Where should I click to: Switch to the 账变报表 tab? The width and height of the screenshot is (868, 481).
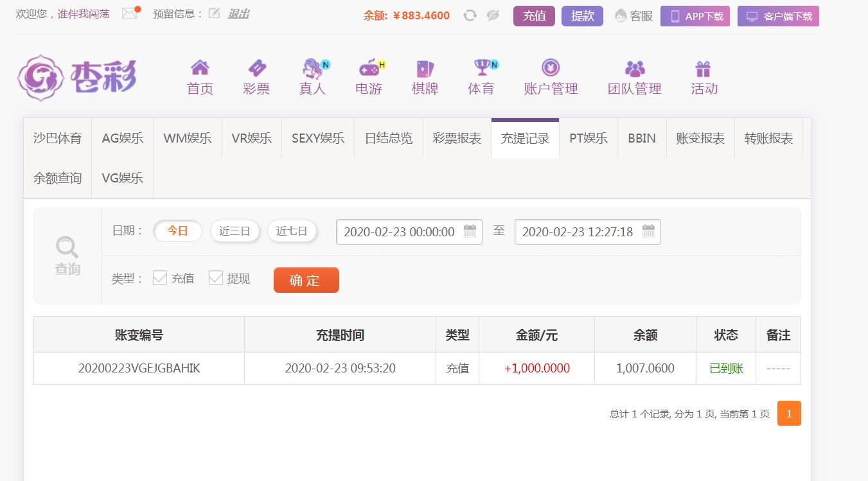[x=700, y=138]
